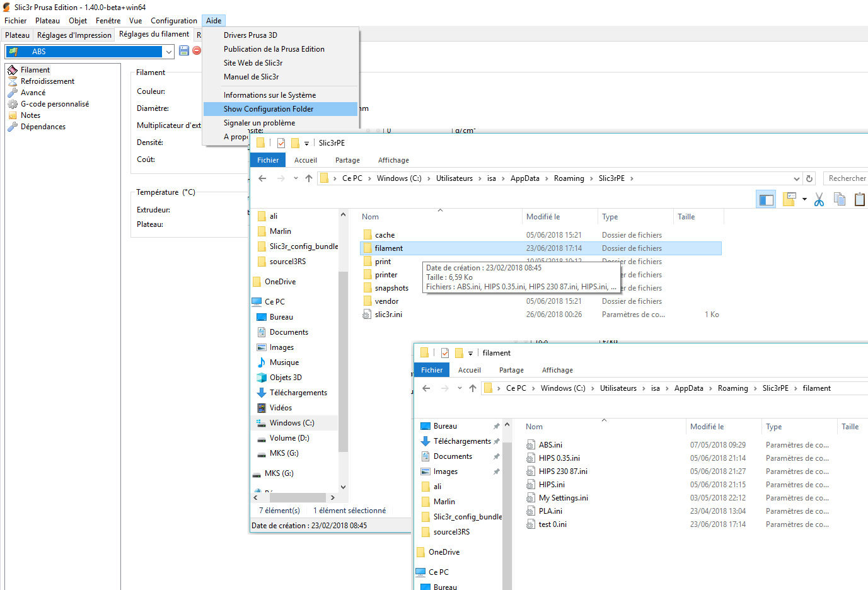This screenshot has height=590, width=868.
Task: Click horizontal scrollbar of Slic3rPE navigation pane
Action: pyautogui.click(x=298, y=497)
